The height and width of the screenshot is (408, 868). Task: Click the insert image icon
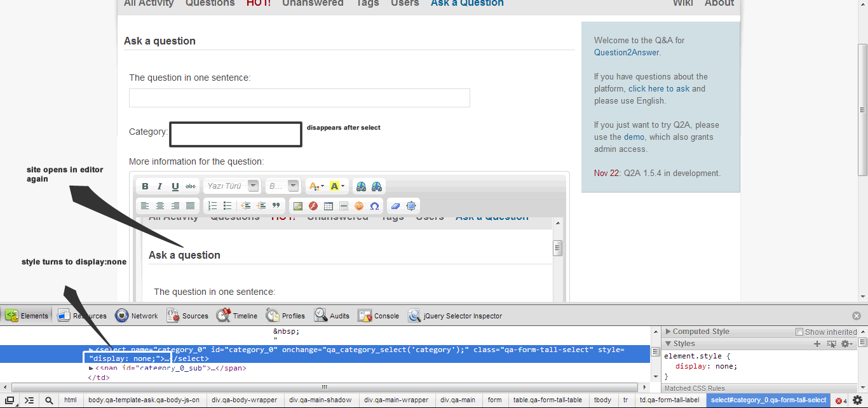tap(297, 206)
